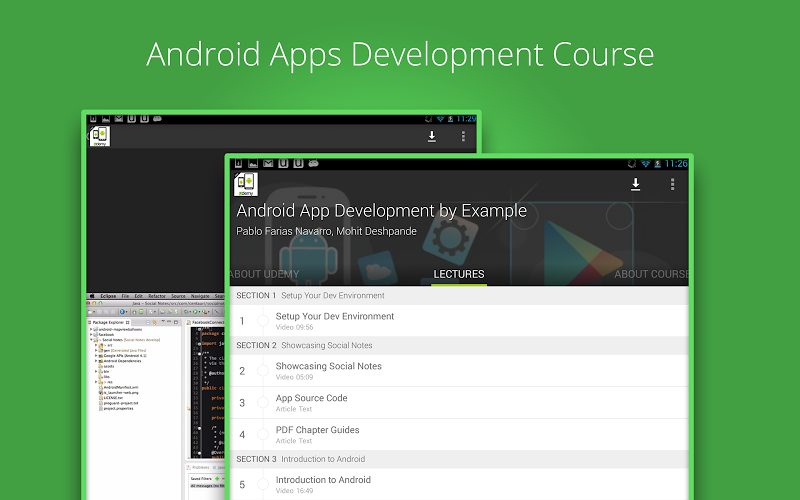Open Refactor menu in Eclipse
Viewport: 800px width, 500px height.
tap(157, 296)
